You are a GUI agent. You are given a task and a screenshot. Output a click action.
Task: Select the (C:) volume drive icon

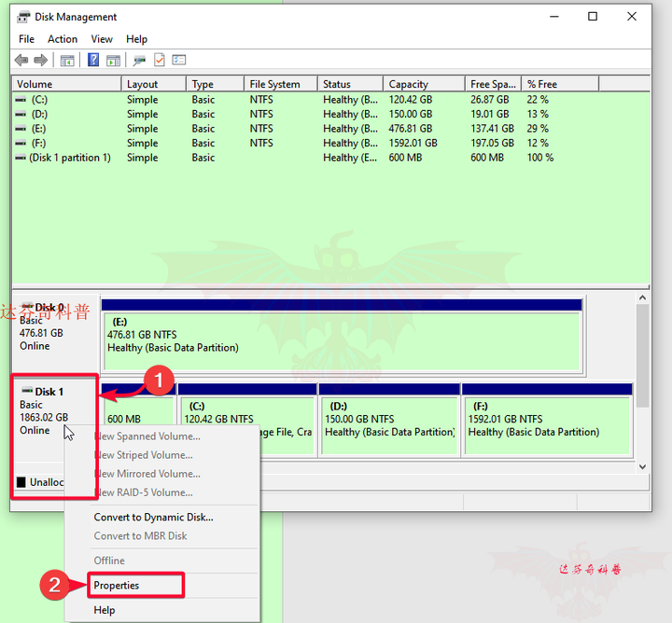(21, 100)
